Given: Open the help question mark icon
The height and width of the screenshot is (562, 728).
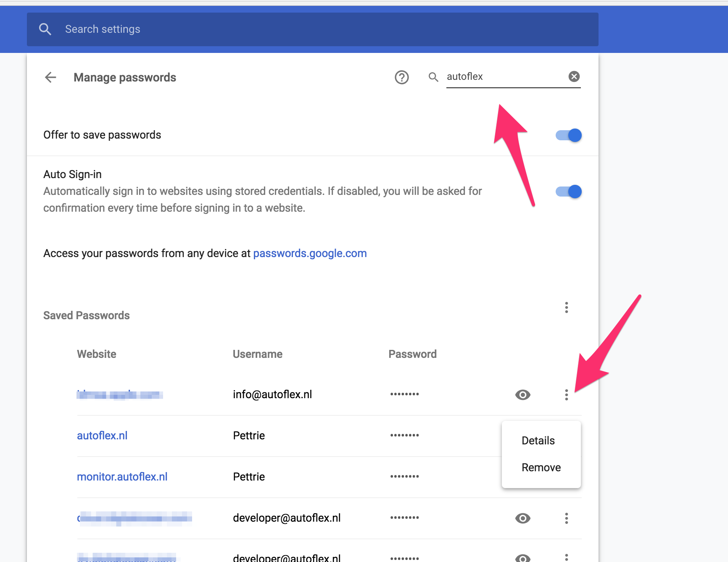Looking at the screenshot, I should [x=401, y=77].
